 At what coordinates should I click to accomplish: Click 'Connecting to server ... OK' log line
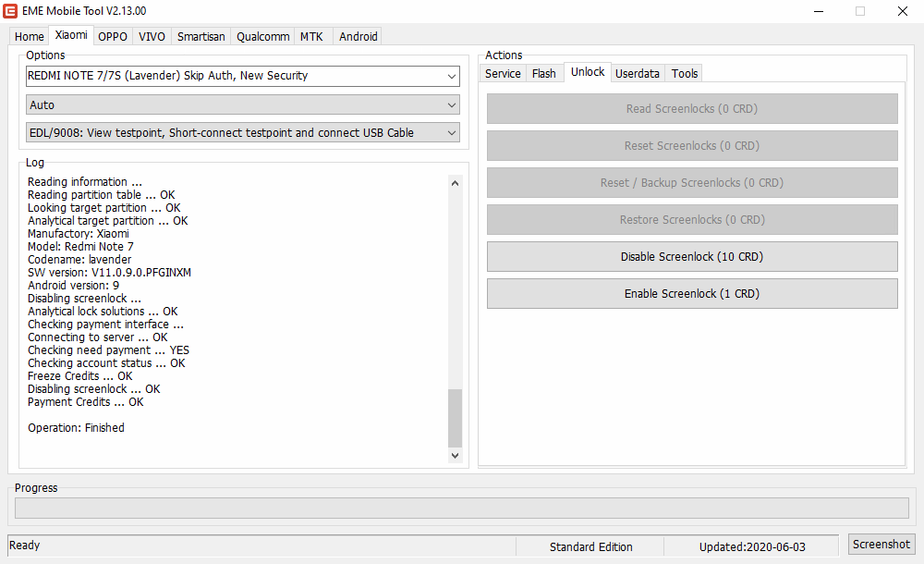point(98,337)
